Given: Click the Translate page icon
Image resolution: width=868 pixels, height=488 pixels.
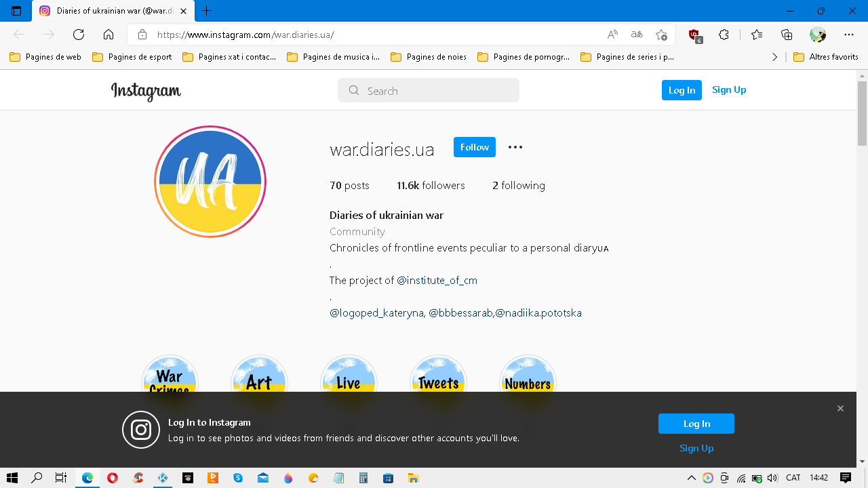Looking at the screenshot, I should (637, 35).
